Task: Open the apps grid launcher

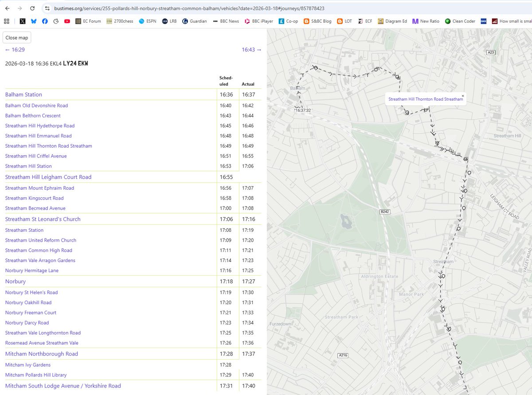Action: pos(6,21)
